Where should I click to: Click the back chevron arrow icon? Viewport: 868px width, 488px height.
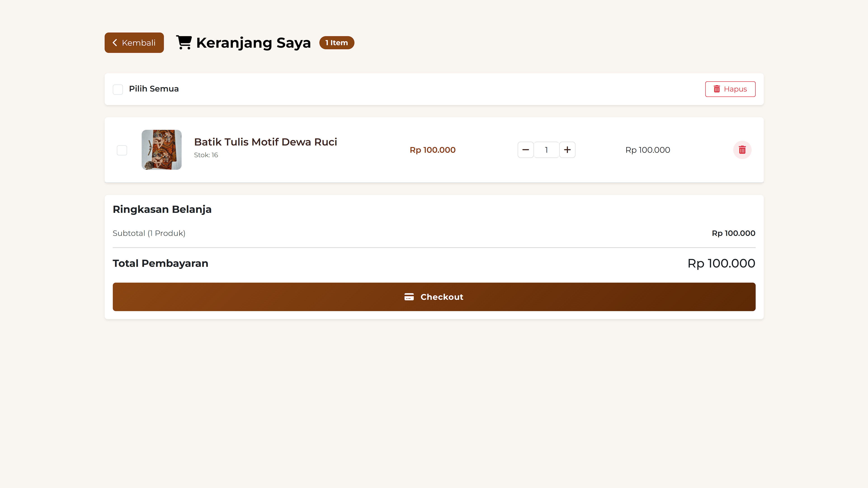[x=115, y=43]
